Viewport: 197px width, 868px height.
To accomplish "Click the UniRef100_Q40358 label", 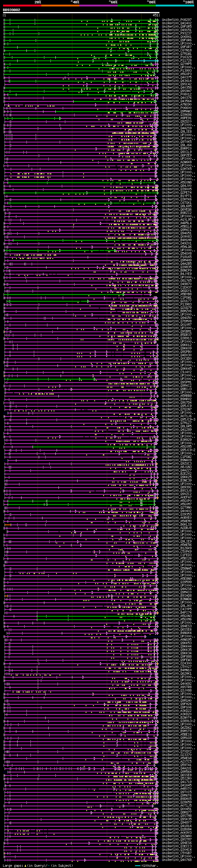I will pos(177,88).
